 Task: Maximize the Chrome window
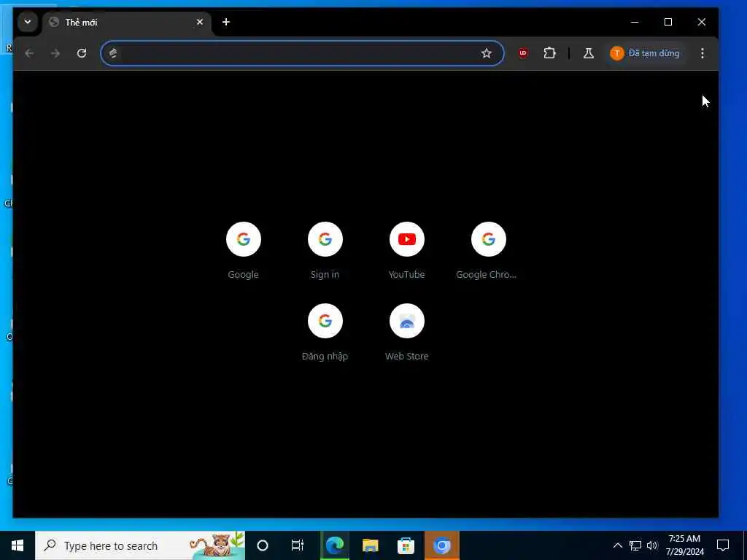tap(668, 22)
